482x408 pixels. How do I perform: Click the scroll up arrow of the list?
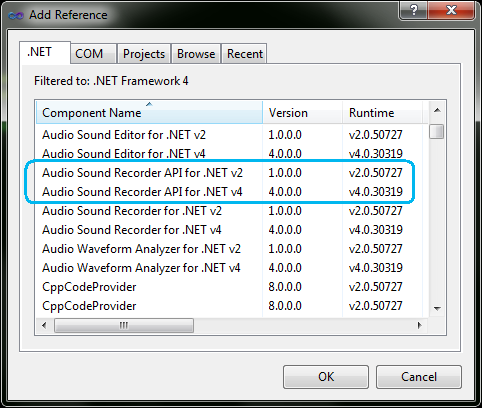[x=437, y=110]
